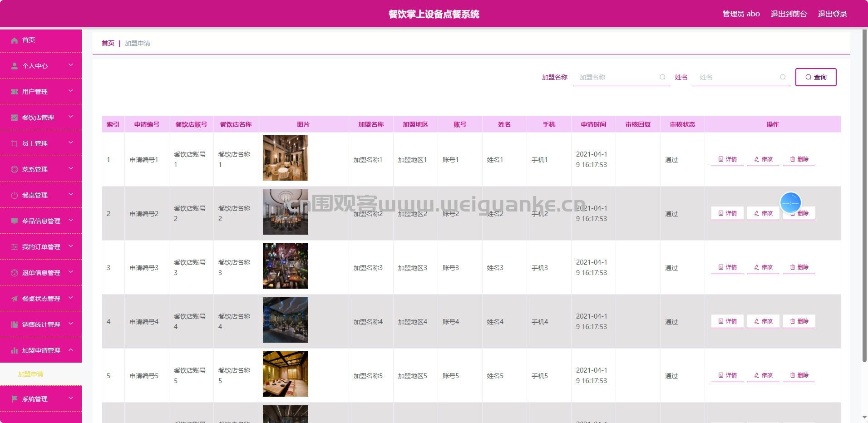Click the 销售统计管理 chart icon

(15, 325)
